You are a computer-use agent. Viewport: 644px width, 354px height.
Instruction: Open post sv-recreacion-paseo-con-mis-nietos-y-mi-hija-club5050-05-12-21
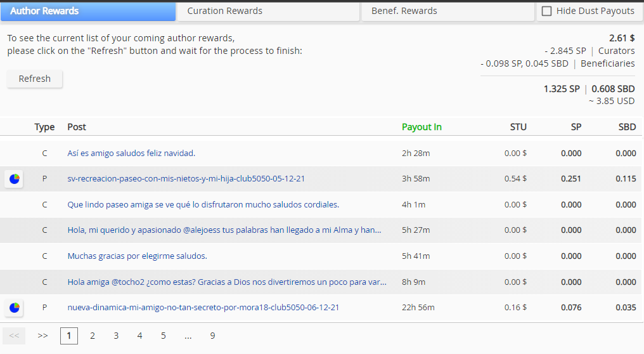(186, 179)
